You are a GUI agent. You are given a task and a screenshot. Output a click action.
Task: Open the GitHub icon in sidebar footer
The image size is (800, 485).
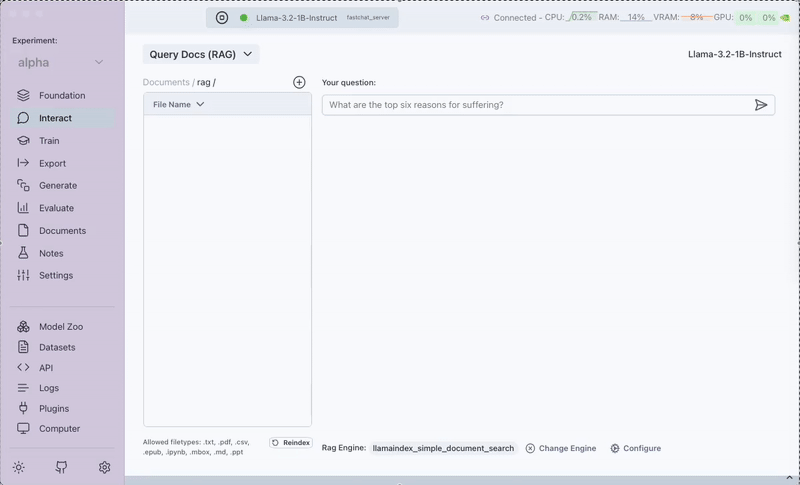(61, 467)
